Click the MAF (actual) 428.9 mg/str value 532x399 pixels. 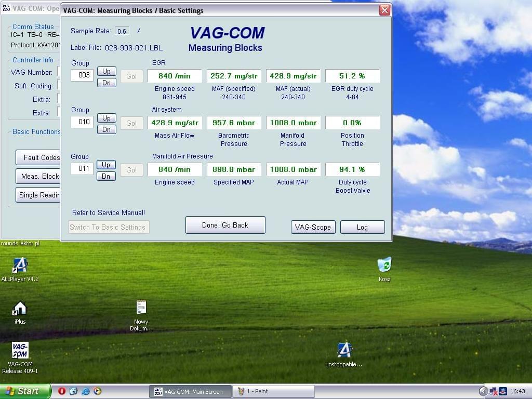[x=293, y=76]
